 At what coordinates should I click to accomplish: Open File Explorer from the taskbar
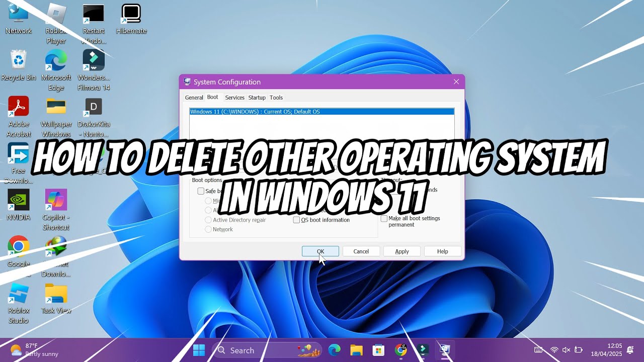pos(356,350)
